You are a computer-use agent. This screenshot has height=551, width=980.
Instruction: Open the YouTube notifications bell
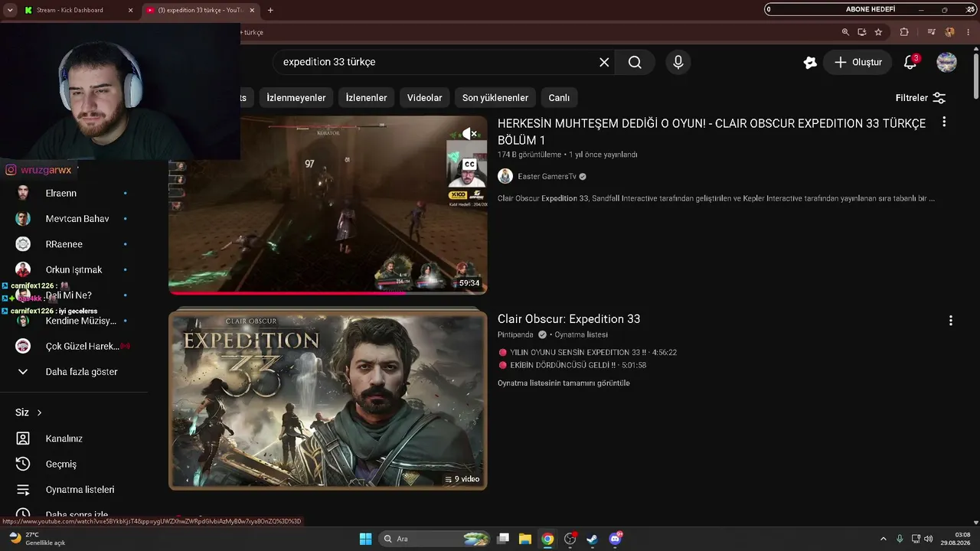point(910,62)
